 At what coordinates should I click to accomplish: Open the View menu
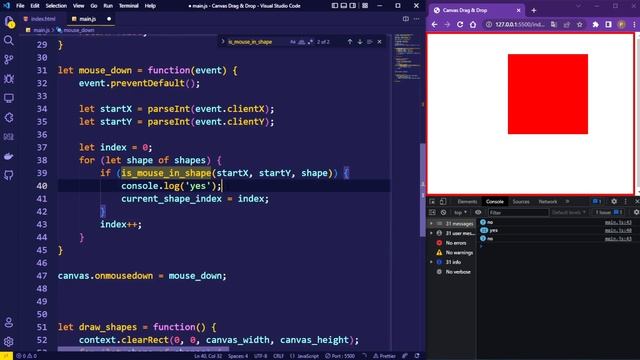(x=78, y=6)
